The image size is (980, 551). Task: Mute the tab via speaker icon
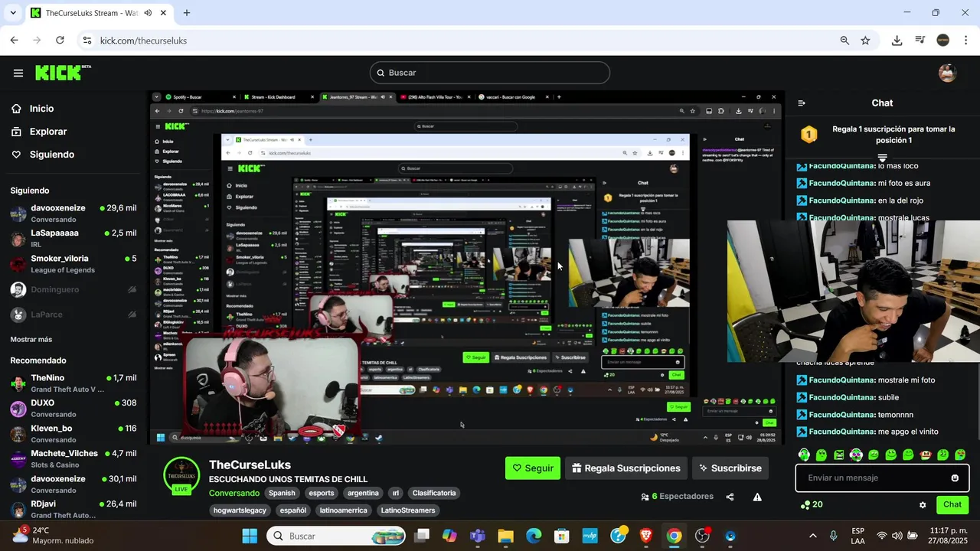pos(148,13)
